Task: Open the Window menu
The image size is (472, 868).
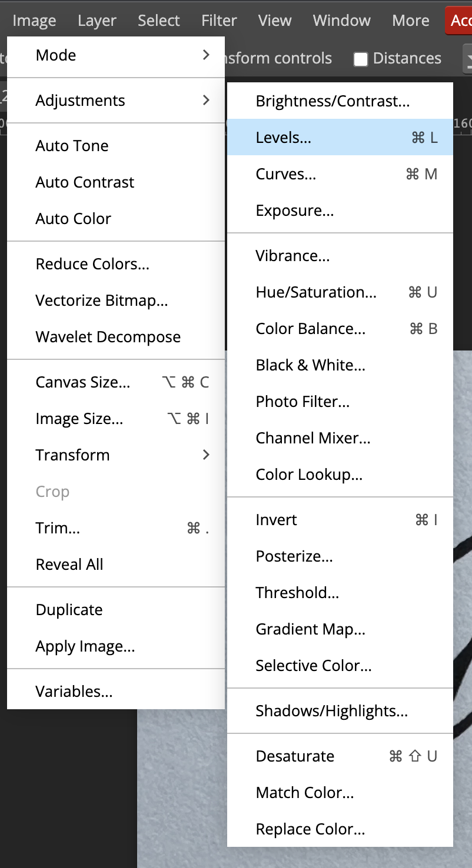Action: tap(341, 21)
